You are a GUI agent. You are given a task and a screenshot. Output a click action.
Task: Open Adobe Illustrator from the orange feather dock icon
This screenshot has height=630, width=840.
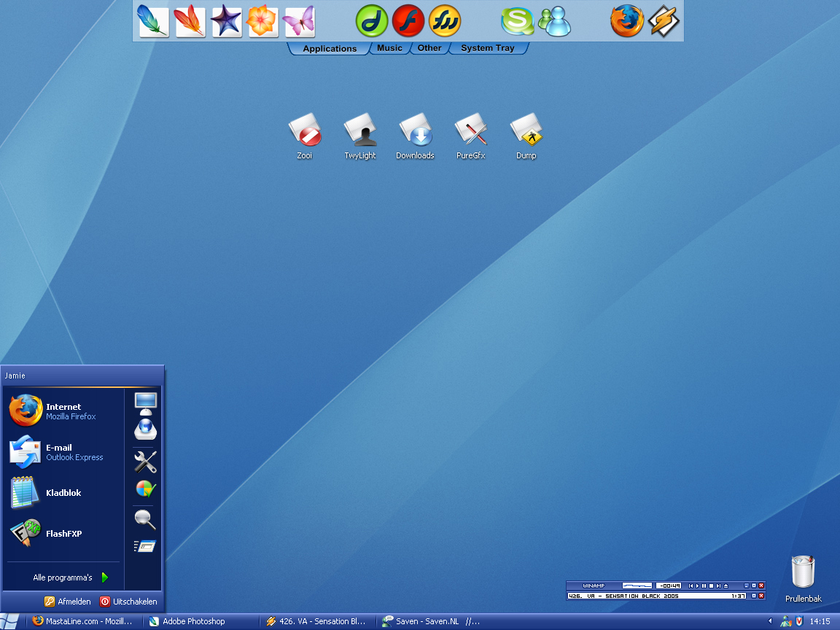pos(190,21)
